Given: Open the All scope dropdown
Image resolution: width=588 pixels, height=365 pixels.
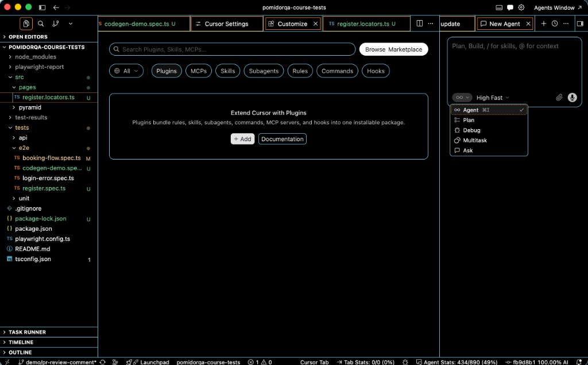Looking at the screenshot, I should (x=126, y=71).
